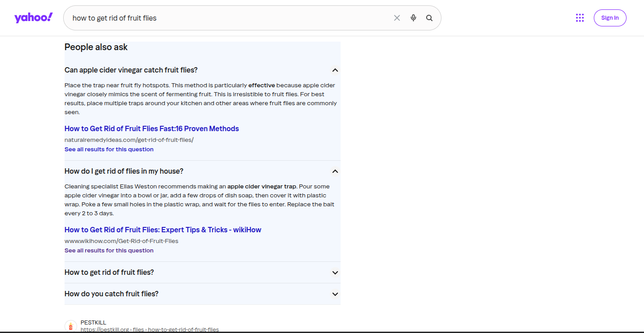Click the answer paragraph starting with "Place the trap near"

pyautogui.click(x=201, y=98)
